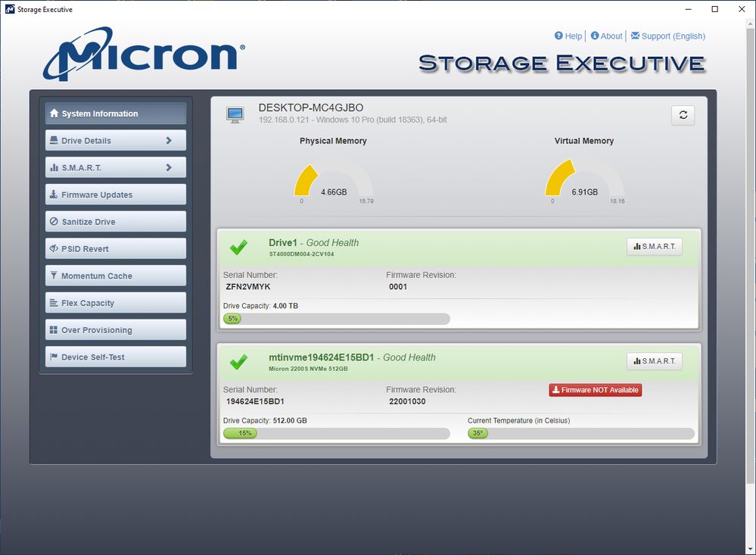Click the computer monitor icon beside DESKTOP-MC4GJBO

tap(235, 115)
